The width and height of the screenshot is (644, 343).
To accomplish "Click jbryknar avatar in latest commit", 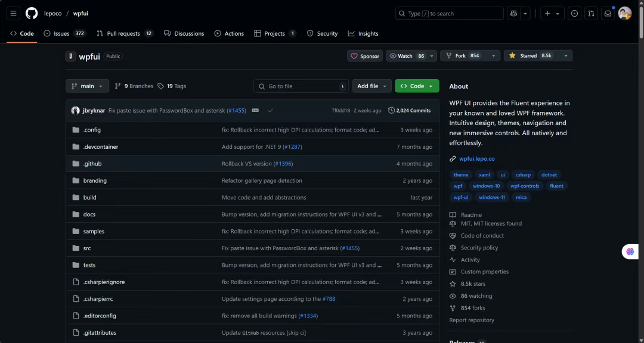I will coord(75,110).
